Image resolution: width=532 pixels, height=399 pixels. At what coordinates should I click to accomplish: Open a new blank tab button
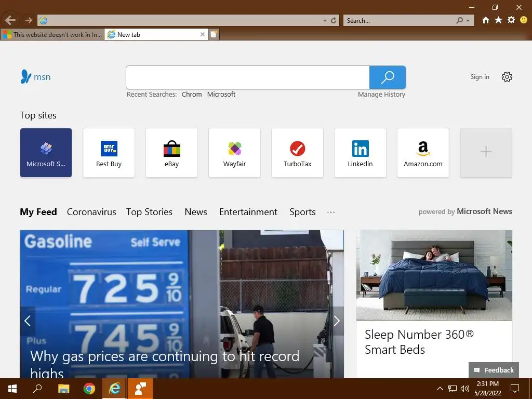pos(214,34)
